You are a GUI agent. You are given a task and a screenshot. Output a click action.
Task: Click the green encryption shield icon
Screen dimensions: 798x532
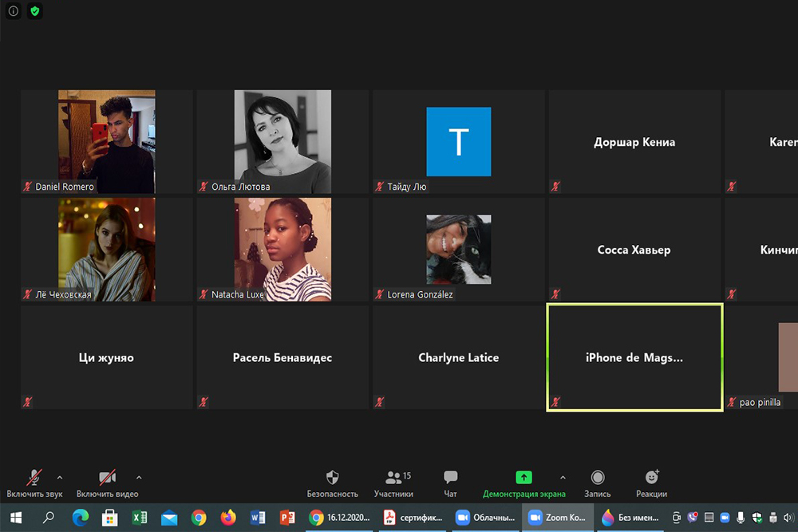pyautogui.click(x=34, y=11)
